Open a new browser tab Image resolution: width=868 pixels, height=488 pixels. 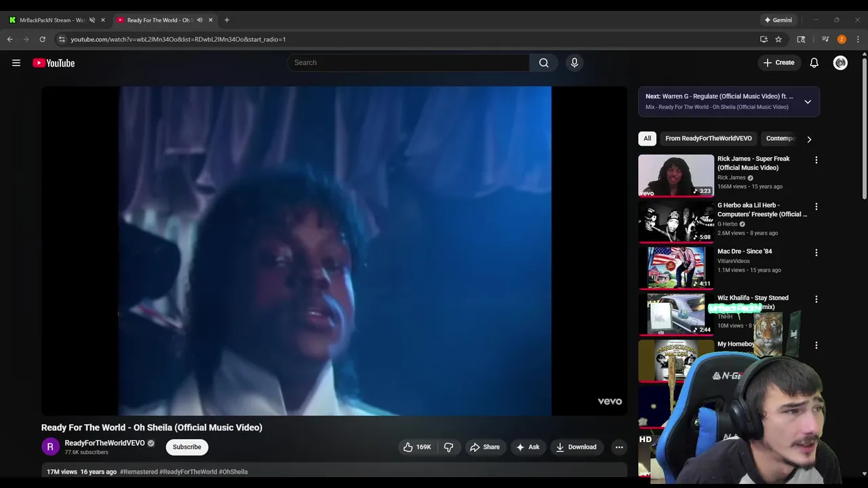tap(226, 20)
